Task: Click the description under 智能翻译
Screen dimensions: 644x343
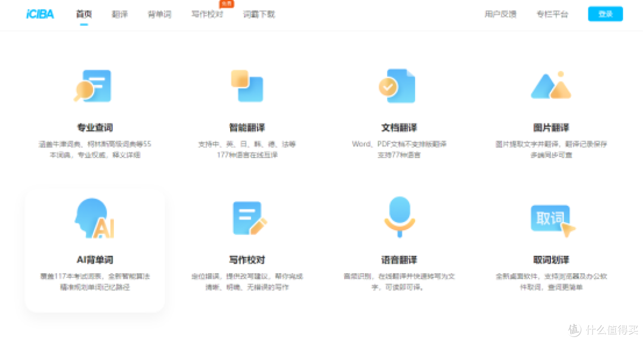Action: point(247,150)
